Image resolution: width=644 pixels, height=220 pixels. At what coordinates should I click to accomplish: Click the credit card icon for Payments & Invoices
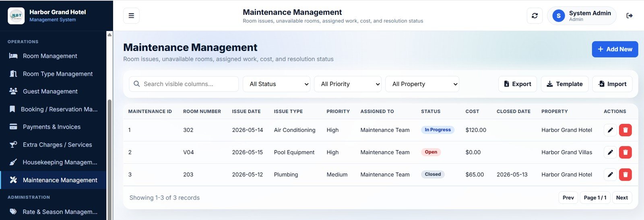pyautogui.click(x=13, y=127)
